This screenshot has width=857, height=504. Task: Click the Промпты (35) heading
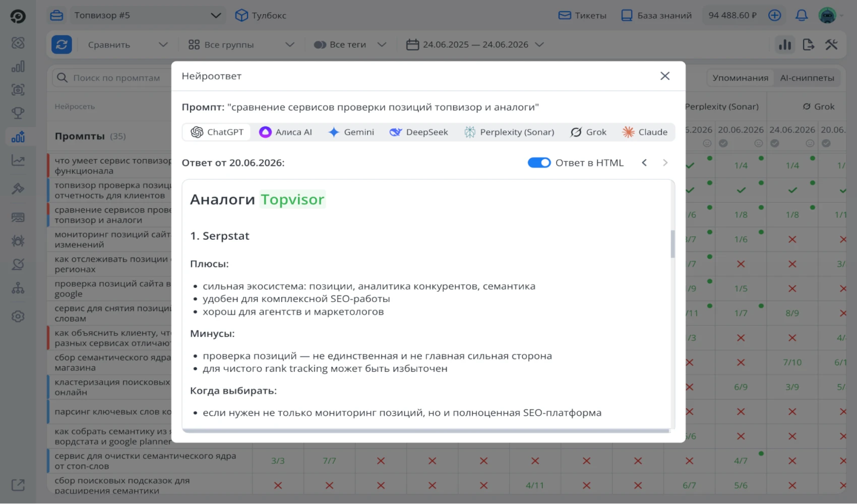pyautogui.click(x=90, y=136)
